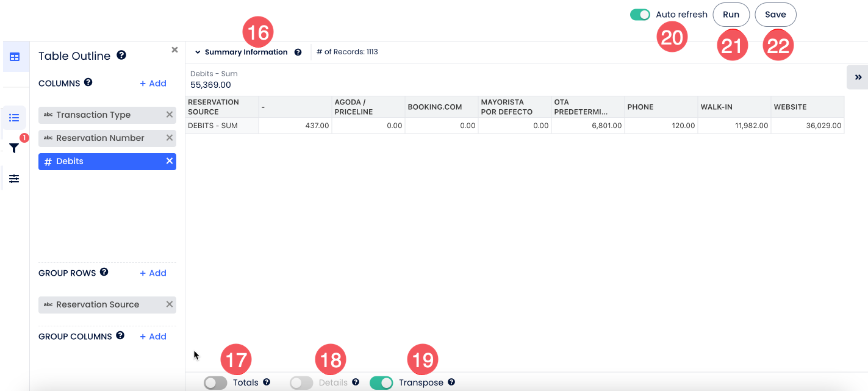This screenshot has height=391, width=868.
Task: Click the table view icon in sidebar
Action: 15,57
